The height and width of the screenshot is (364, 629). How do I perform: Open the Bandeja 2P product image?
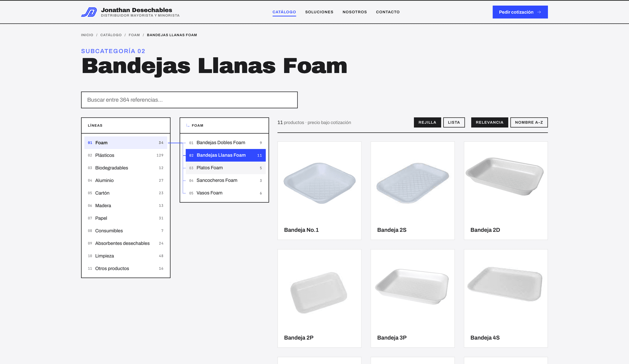pos(319,293)
